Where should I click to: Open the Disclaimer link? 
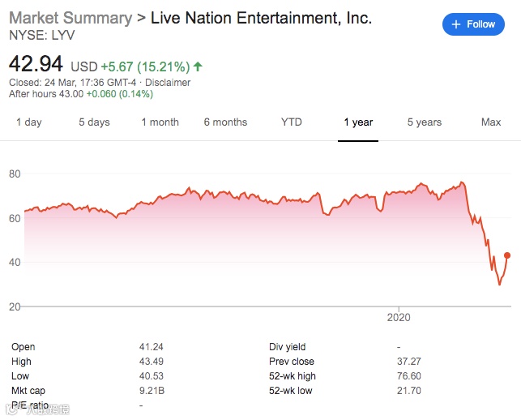(169, 83)
